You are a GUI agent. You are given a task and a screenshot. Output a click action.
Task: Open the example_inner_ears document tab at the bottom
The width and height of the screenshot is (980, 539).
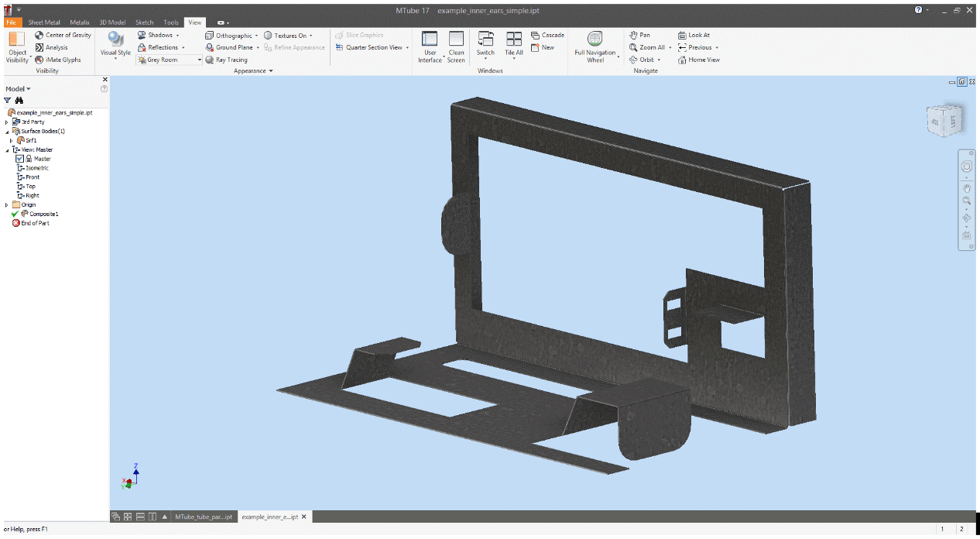pyautogui.click(x=269, y=517)
